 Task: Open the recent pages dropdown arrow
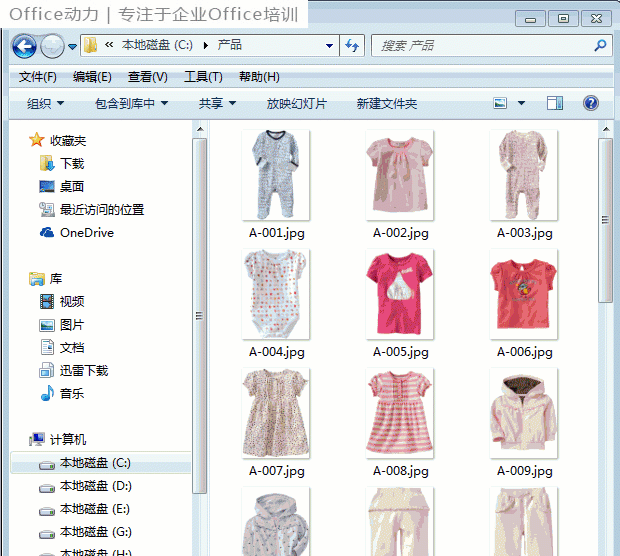[x=72, y=47]
